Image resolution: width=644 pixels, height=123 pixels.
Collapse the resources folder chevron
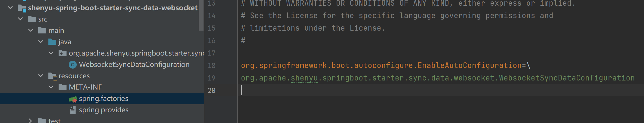click(41, 76)
